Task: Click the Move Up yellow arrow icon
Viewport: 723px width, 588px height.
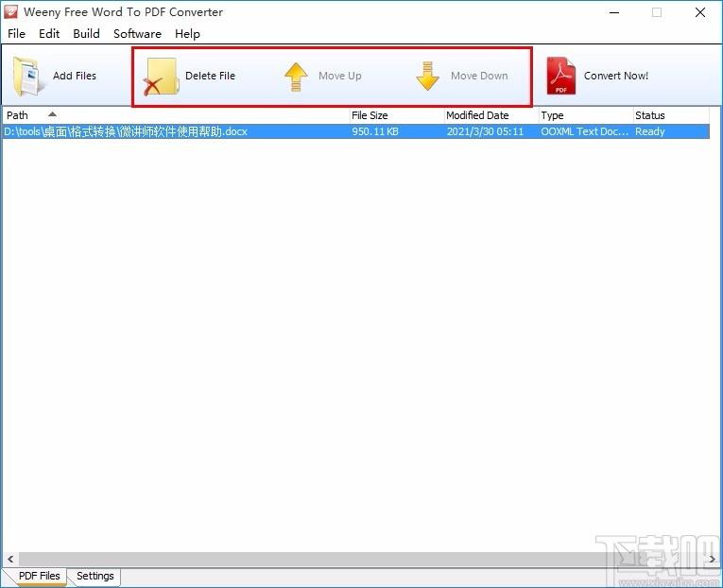Action: click(x=296, y=77)
